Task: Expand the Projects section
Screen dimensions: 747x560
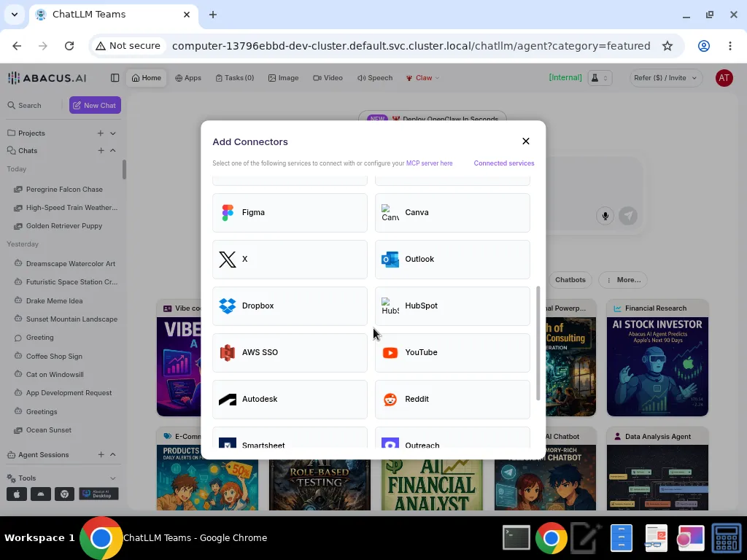Action: 113,133
